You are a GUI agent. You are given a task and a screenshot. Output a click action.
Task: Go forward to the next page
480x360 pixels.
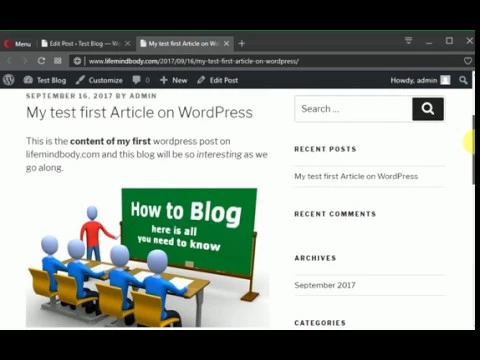tap(25, 61)
